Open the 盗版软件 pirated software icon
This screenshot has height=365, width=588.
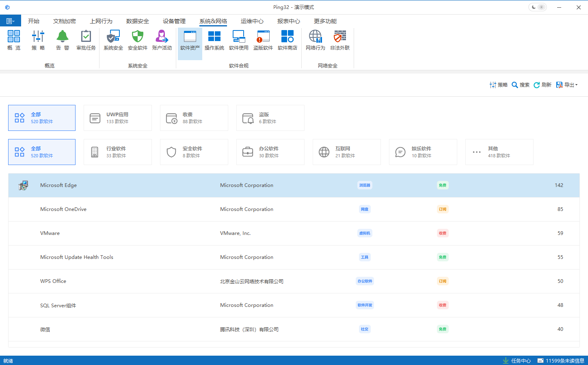(263, 40)
